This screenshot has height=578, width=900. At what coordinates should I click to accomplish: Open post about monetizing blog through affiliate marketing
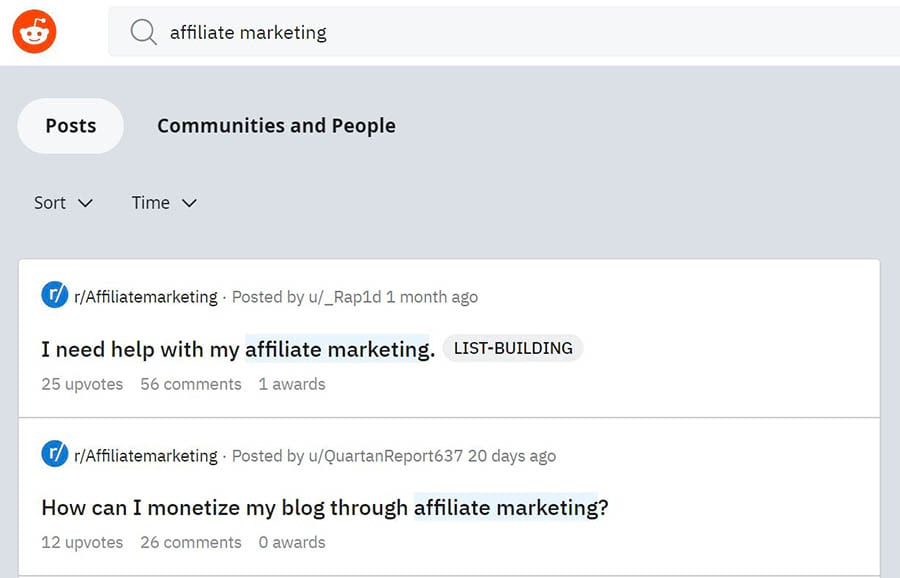(325, 508)
